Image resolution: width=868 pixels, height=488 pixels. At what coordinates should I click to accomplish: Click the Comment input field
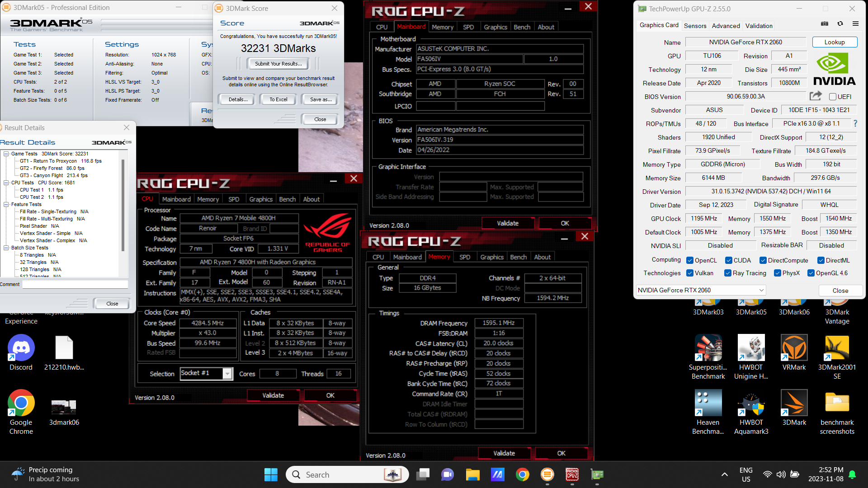75,284
